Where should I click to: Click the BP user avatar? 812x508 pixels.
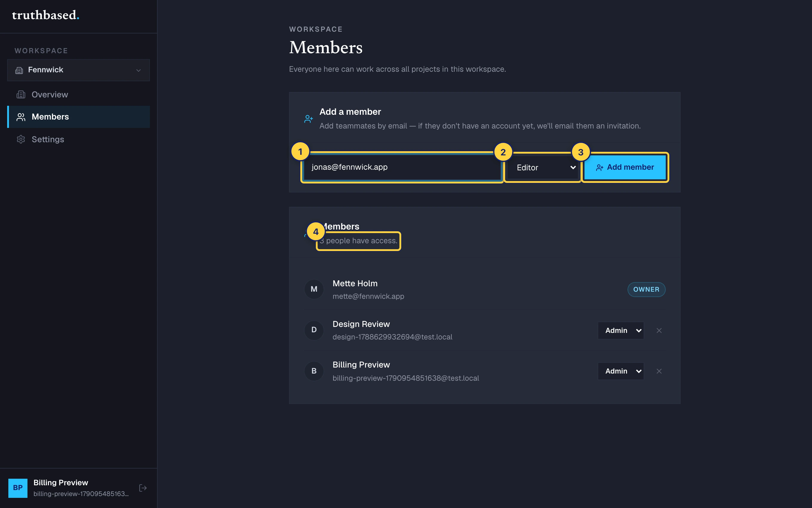[x=18, y=488]
